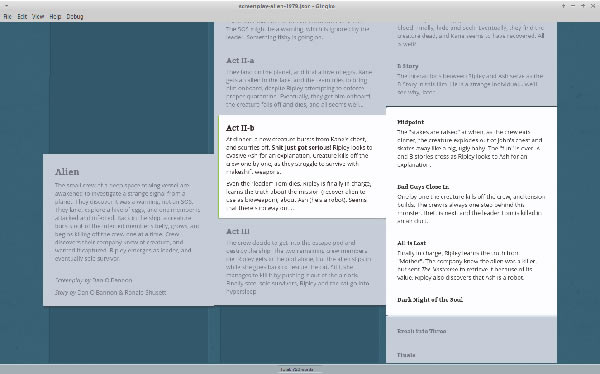Viewport: 600px width, 374px height.
Task: Select the All Is Lost card
Action: (471, 260)
